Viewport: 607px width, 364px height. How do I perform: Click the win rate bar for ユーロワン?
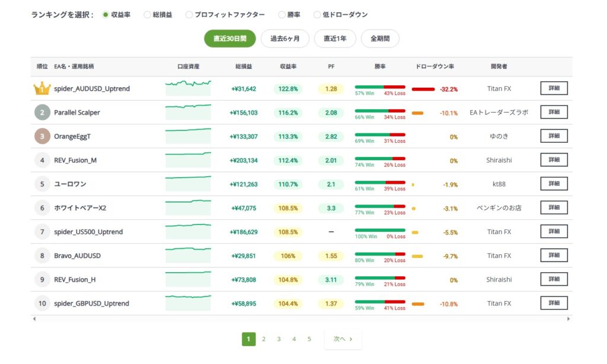379,181
